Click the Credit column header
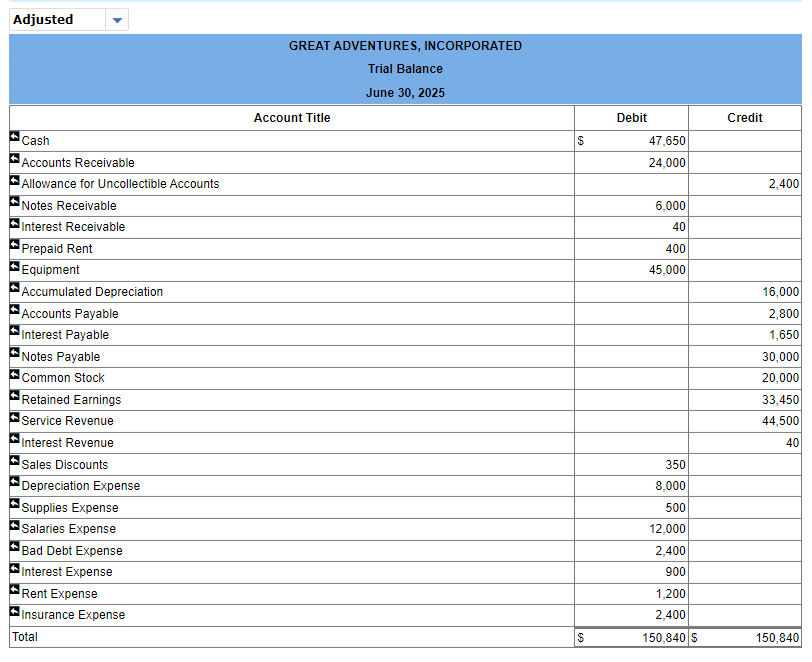This screenshot has height=662, width=812. coord(745,118)
